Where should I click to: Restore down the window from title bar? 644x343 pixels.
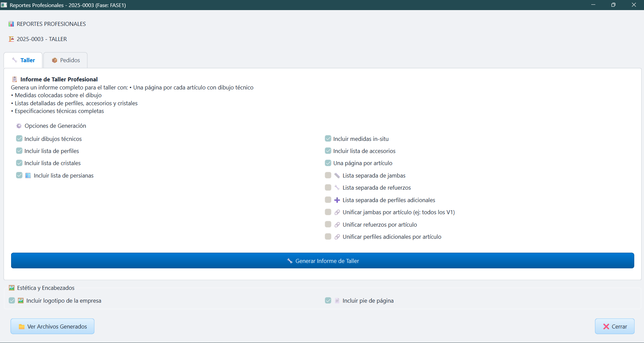pos(613,5)
